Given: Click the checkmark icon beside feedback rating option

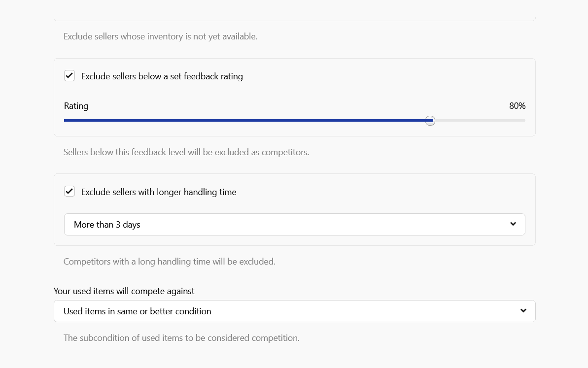Looking at the screenshot, I should [69, 76].
